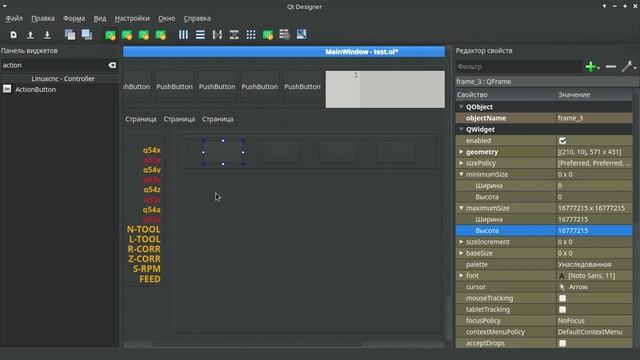Click the form's horizontal scrollbar
640x360 pixels.
pos(257,344)
